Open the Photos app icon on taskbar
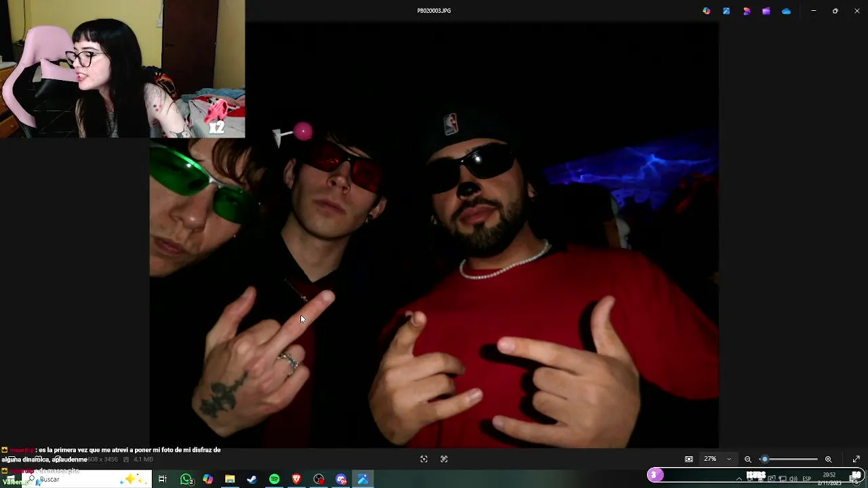The image size is (868, 488). [363, 479]
